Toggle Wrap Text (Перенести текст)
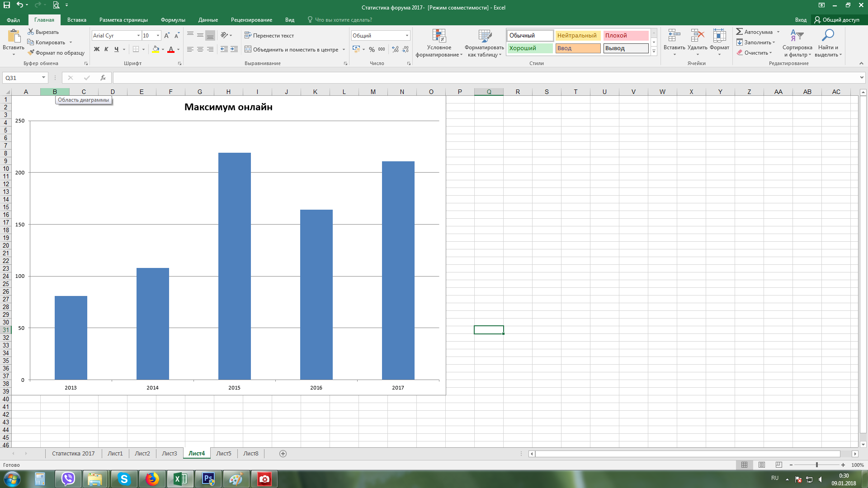Screen dimensions: 868x488 (269, 35)
